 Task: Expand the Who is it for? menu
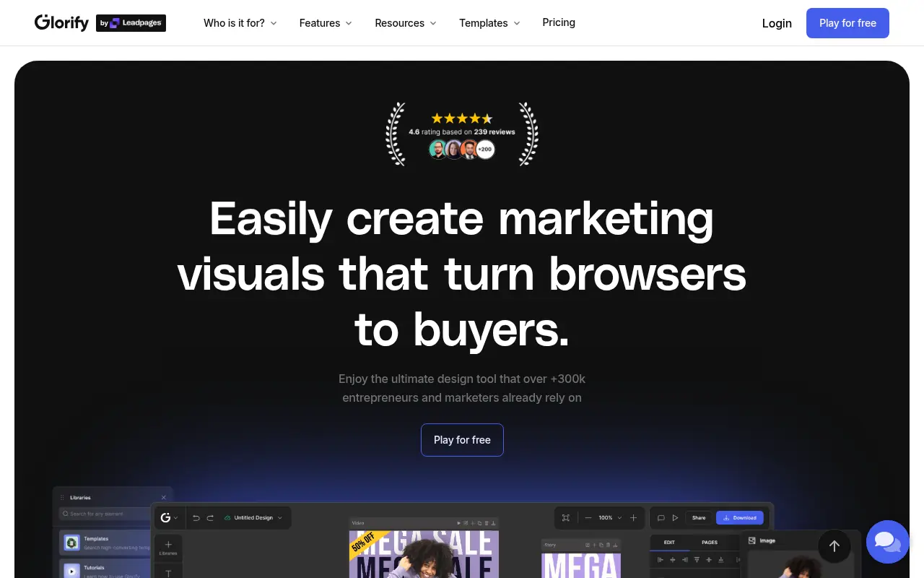click(x=240, y=23)
